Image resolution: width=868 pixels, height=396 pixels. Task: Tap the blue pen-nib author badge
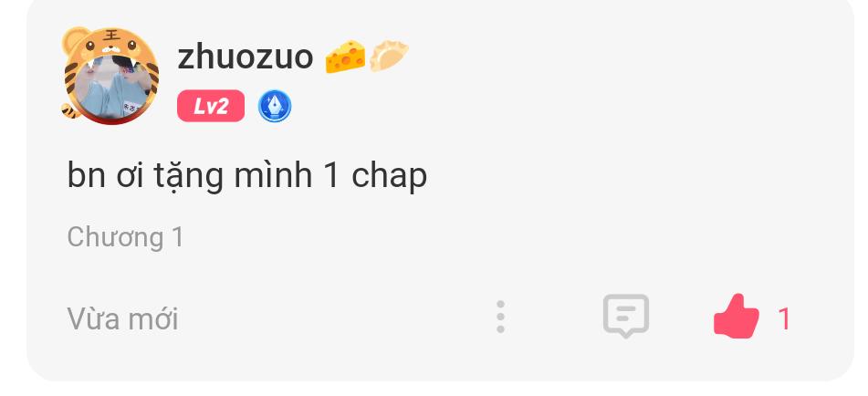click(x=275, y=106)
